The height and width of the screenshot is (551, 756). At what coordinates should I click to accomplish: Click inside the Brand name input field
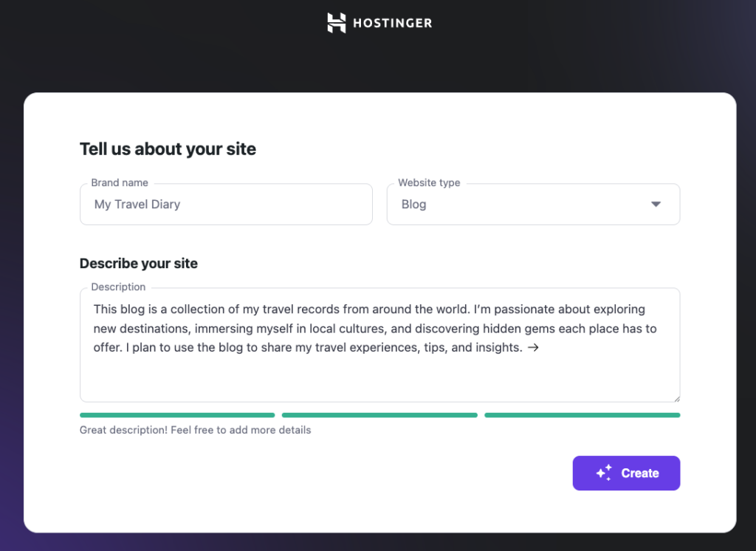coord(225,204)
